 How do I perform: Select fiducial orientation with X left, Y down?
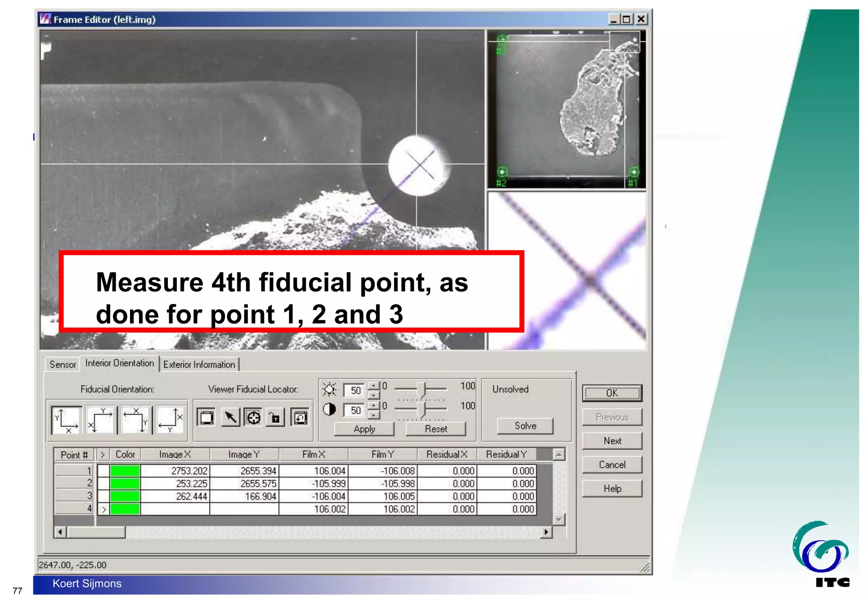[136, 420]
